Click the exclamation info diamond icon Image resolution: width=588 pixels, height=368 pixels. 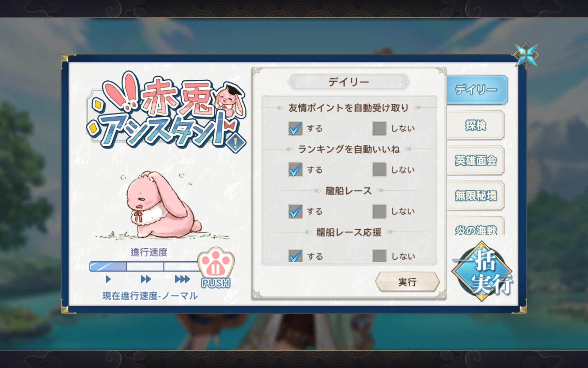[x=236, y=143]
